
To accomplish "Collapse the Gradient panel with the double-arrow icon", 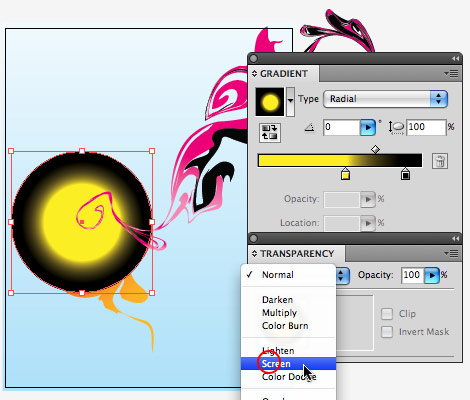I will point(455,59).
